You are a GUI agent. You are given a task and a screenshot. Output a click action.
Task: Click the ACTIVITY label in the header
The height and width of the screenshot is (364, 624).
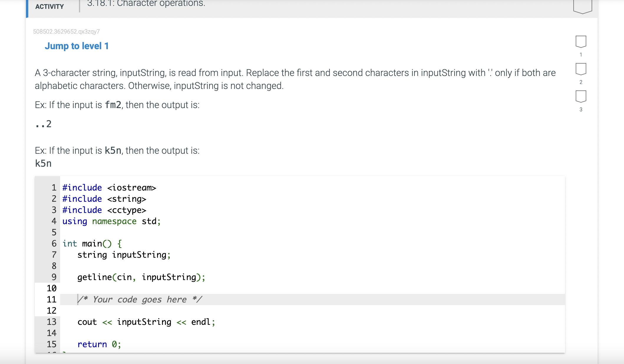[49, 6]
